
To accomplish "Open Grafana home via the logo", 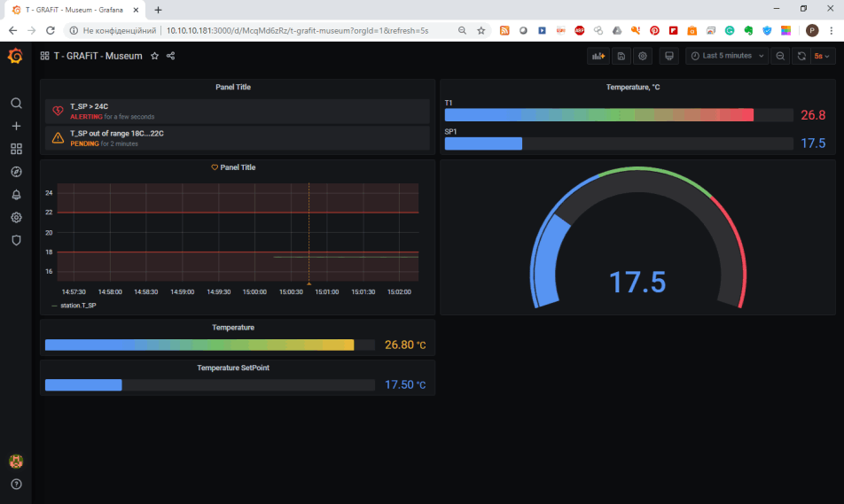I will [15, 57].
